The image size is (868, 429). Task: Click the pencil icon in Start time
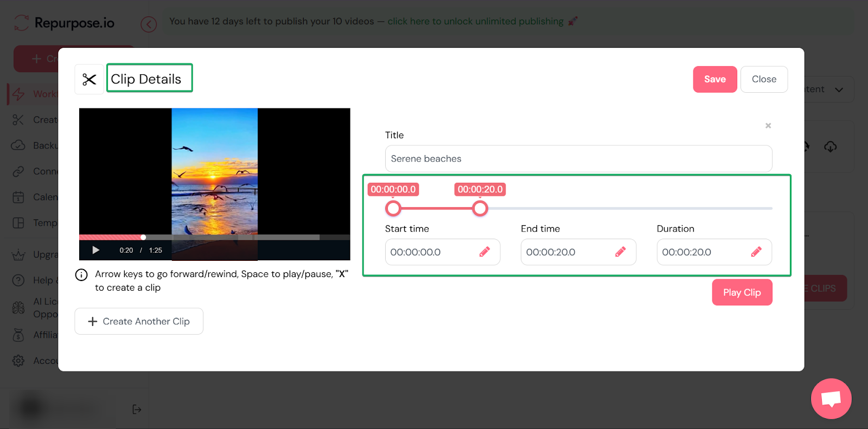(484, 252)
